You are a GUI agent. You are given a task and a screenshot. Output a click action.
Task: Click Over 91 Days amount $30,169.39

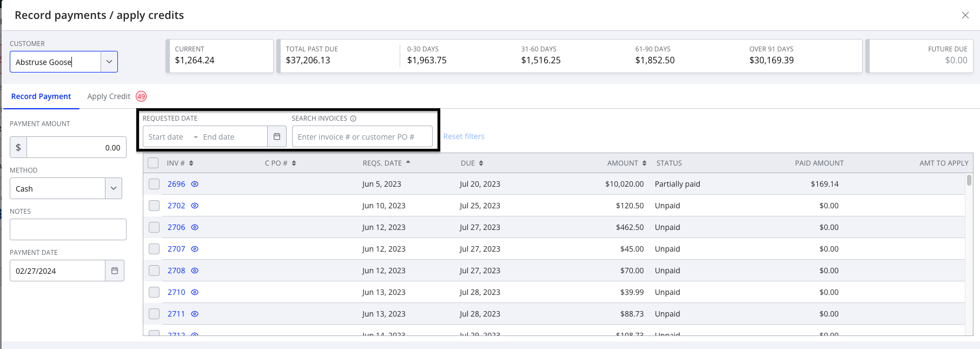(772, 60)
